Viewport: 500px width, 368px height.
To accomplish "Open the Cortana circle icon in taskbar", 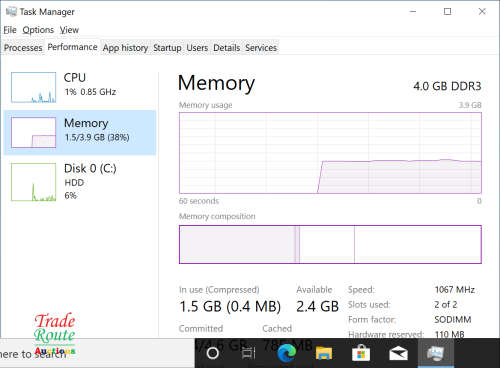I will pyautogui.click(x=213, y=353).
